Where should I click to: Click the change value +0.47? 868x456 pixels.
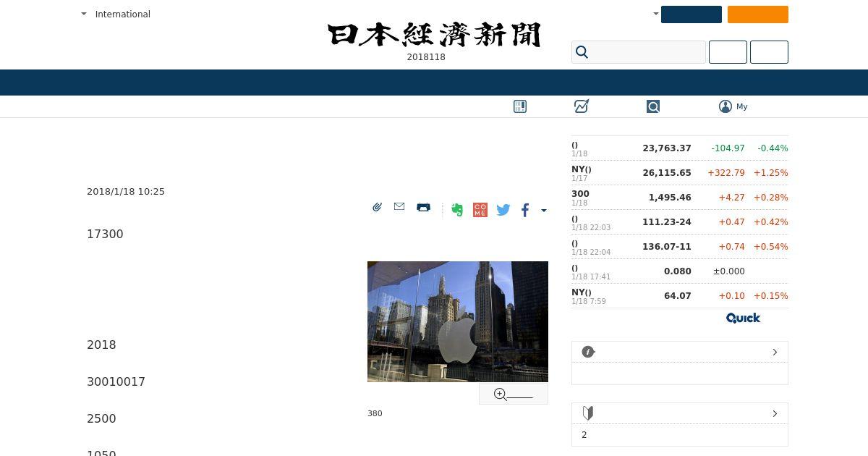pyautogui.click(x=732, y=222)
